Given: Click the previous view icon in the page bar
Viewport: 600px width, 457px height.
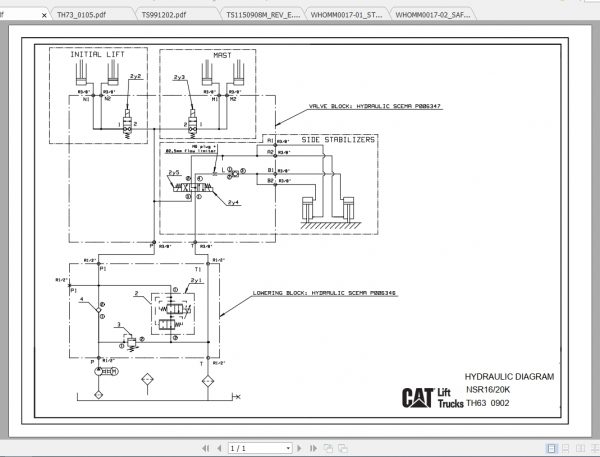Looking at the screenshot, I should point(328,448).
